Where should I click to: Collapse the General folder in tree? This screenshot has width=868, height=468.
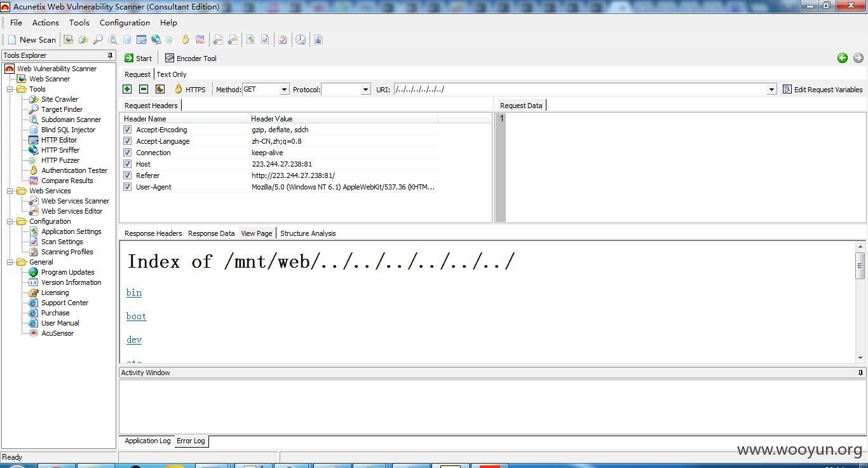10,262
